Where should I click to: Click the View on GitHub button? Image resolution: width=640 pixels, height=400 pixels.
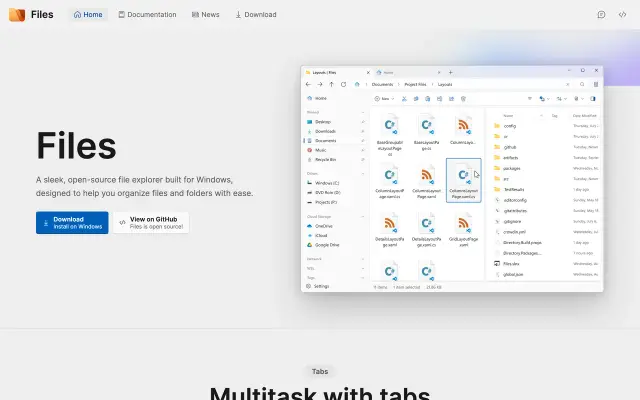151,222
